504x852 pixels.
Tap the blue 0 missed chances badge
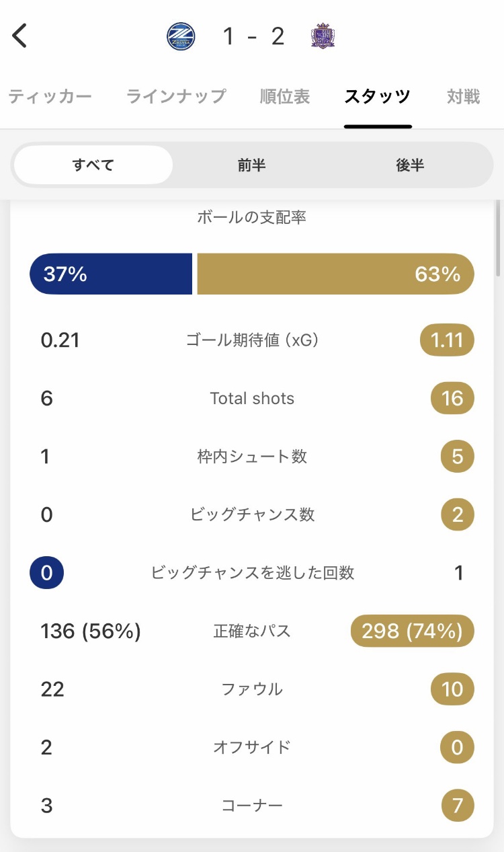(x=46, y=573)
